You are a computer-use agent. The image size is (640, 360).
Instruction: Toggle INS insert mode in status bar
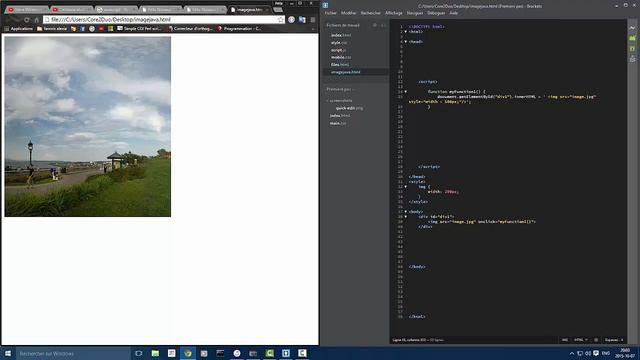[565, 340]
